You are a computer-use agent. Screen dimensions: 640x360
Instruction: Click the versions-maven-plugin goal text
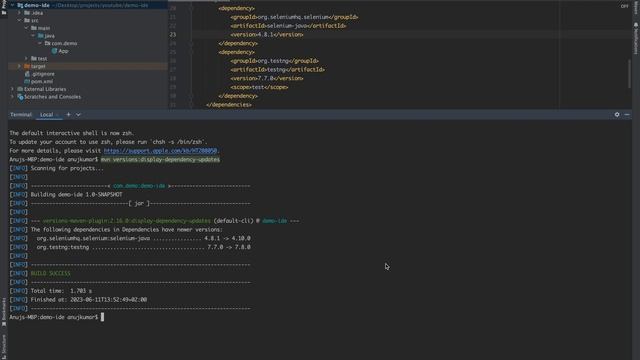coord(127,221)
